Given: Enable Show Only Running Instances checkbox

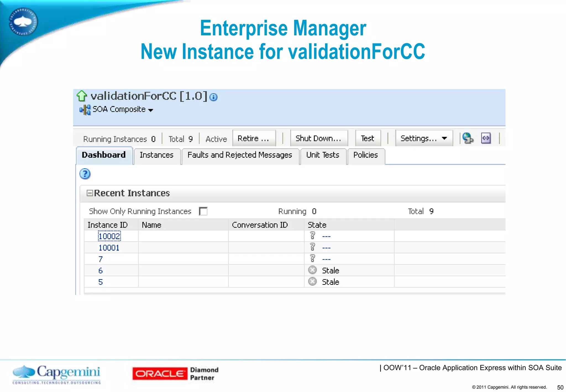Looking at the screenshot, I should 203,211.
